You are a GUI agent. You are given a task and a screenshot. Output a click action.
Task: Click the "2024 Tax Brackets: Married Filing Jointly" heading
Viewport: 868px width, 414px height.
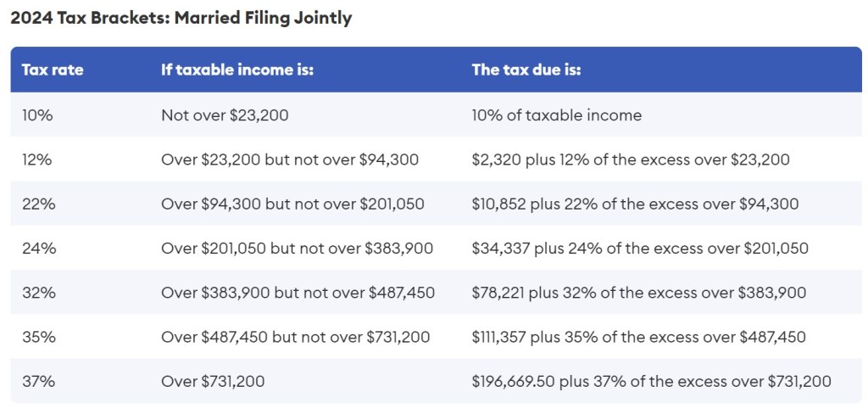pyautogui.click(x=181, y=18)
